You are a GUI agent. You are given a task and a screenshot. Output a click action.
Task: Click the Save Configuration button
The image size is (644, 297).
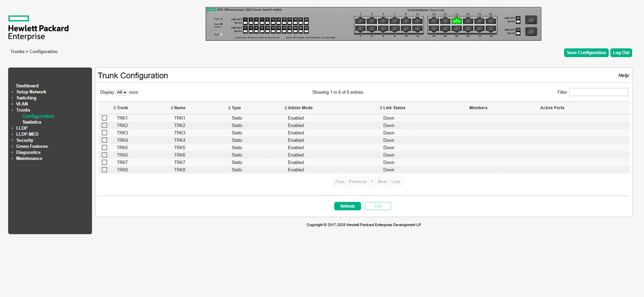pos(586,53)
